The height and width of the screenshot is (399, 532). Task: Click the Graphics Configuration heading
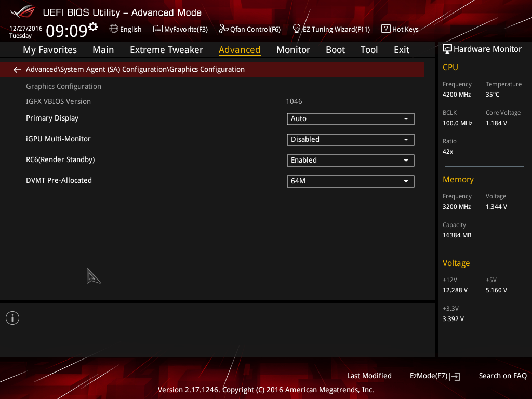(63, 86)
